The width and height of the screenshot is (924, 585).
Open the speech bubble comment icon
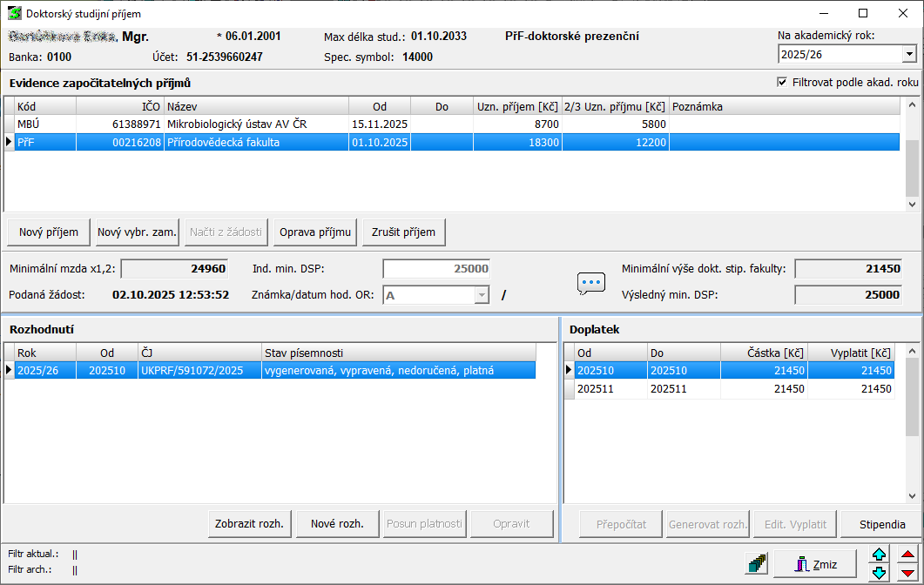click(x=591, y=283)
